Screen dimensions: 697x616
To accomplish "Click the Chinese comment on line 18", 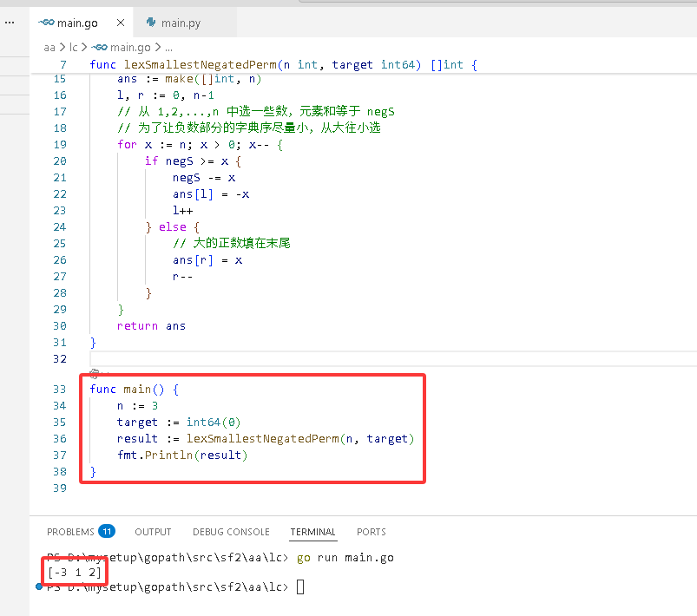I will pos(249,128).
